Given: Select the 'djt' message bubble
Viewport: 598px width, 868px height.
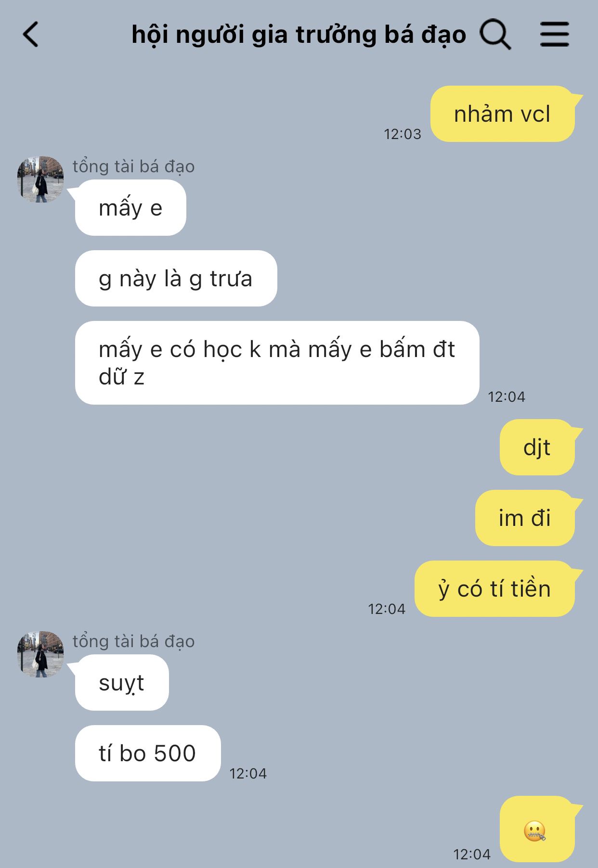Looking at the screenshot, I should tap(537, 447).
